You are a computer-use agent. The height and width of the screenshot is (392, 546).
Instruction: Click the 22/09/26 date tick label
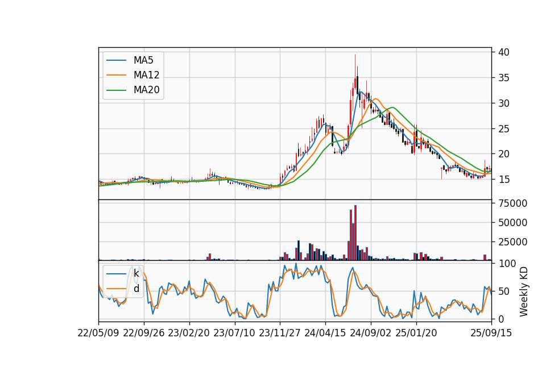(144, 333)
